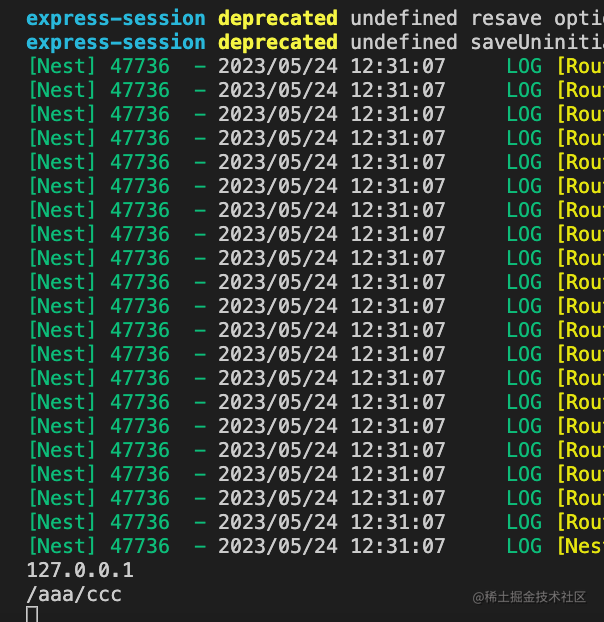The height and width of the screenshot is (622, 604).
Task: Click express-session in the first line
Action: coord(115,18)
